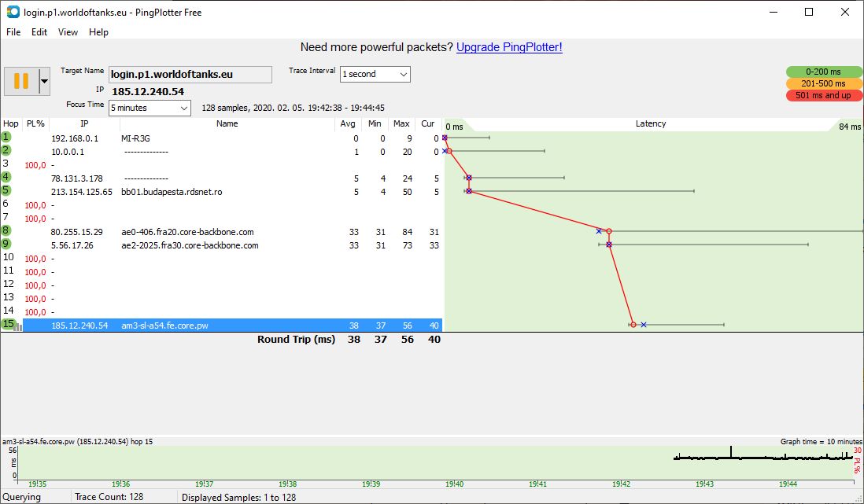Follow the Upgrade PingPlotter! link
This screenshot has height=504, width=864.
coord(509,47)
